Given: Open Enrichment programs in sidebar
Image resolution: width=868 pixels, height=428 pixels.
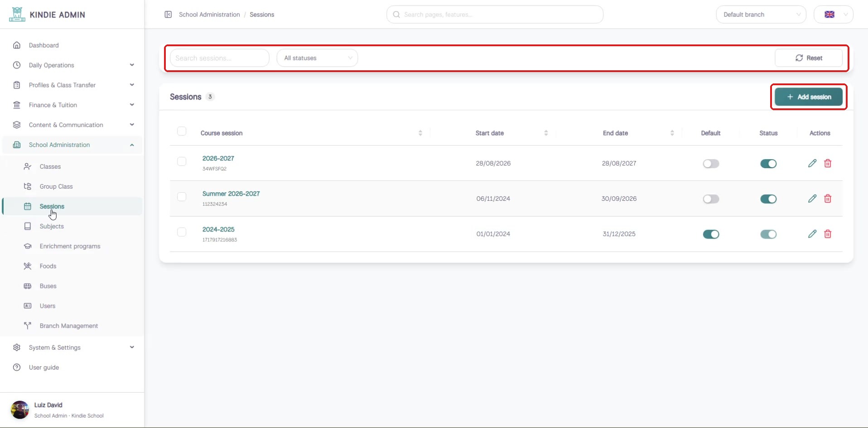Looking at the screenshot, I should coord(72,247).
